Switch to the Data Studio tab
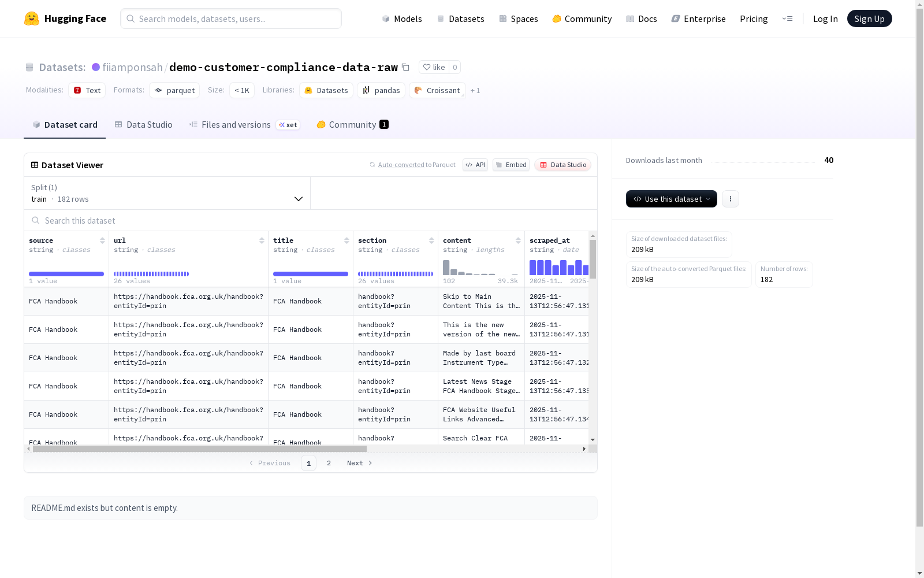 click(x=144, y=125)
